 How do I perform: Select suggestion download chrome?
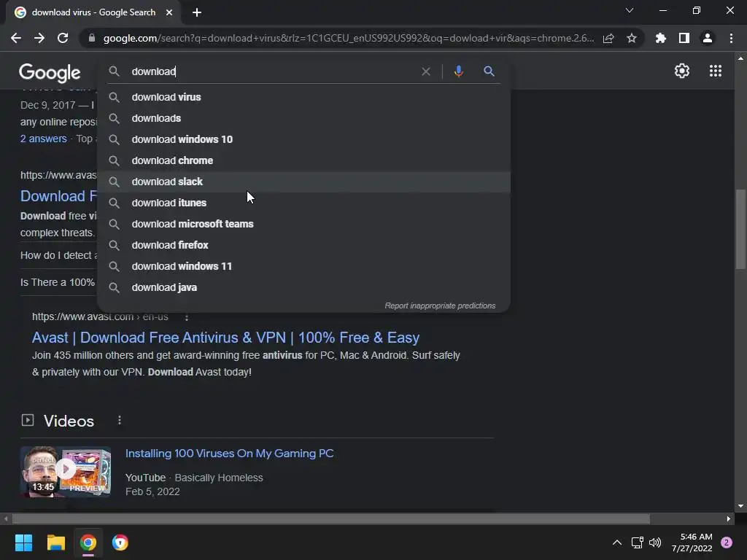[x=304, y=160]
